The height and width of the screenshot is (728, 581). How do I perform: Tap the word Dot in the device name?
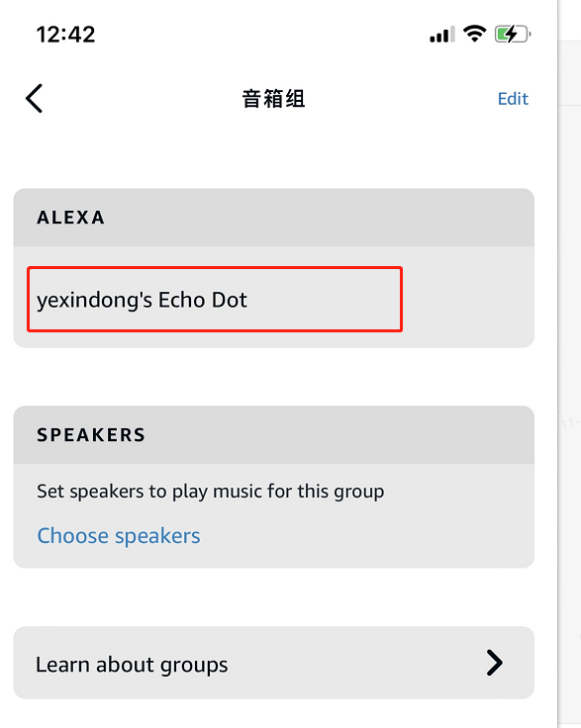(229, 300)
